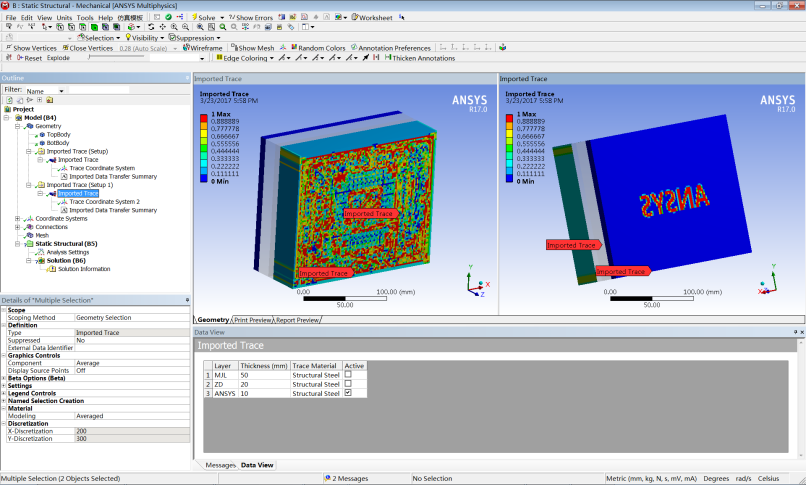Collapse the Static Structural (B5) node
Viewport: 806px width, 485px height.
(x=18, y=244)
